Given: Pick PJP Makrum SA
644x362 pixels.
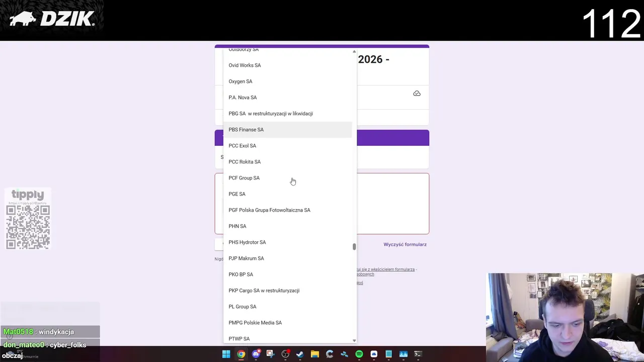Looking at the screenshot, I should (x=287, y=258).
